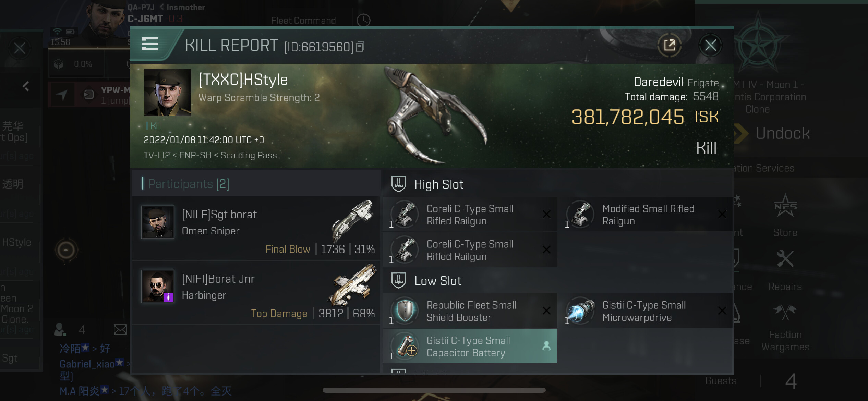Image resolution: width=868 pixels, height=401 pixels.
Task: Open HStyle victim portrait
Action: click(x=168, y=93)
